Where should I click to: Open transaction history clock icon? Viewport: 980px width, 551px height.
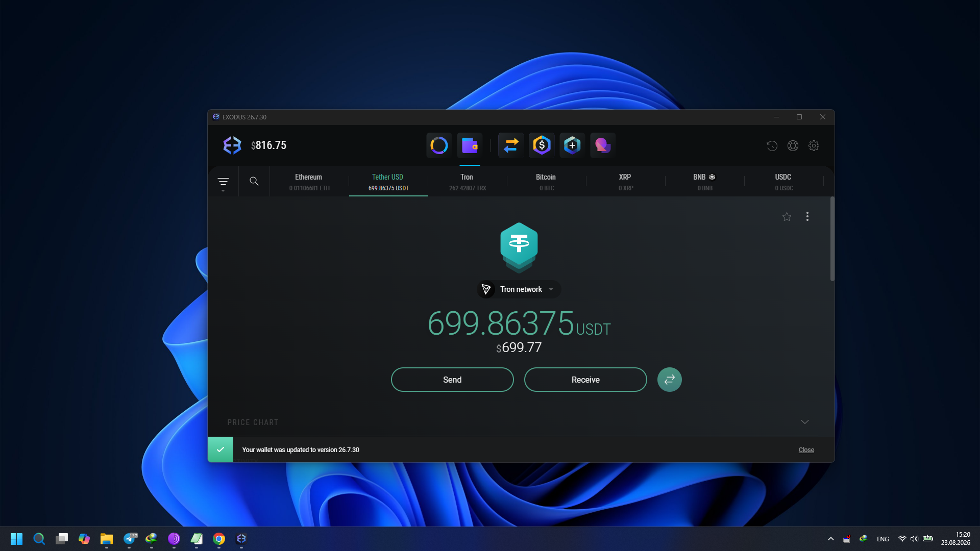pos(772,146)
